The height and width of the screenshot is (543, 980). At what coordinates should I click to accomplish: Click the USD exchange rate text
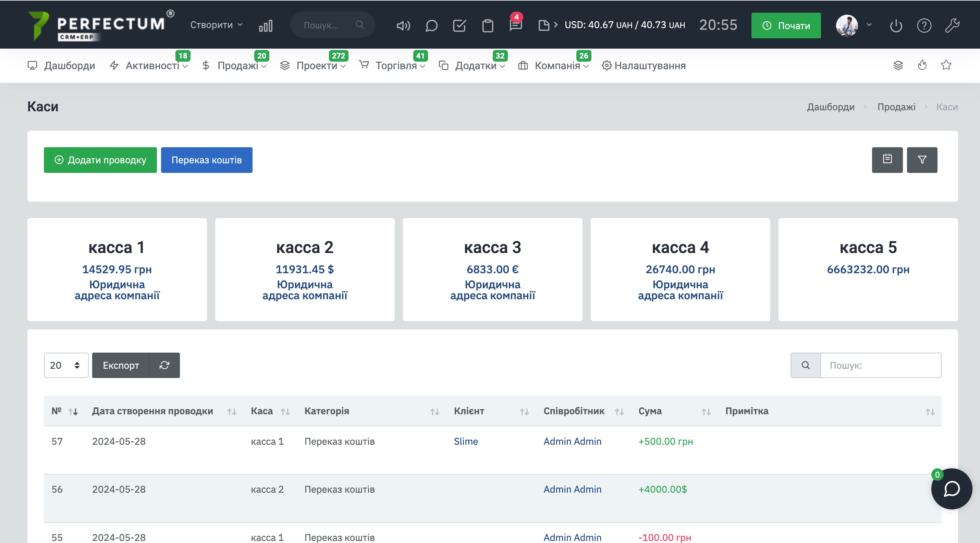[x=625, y=25]
